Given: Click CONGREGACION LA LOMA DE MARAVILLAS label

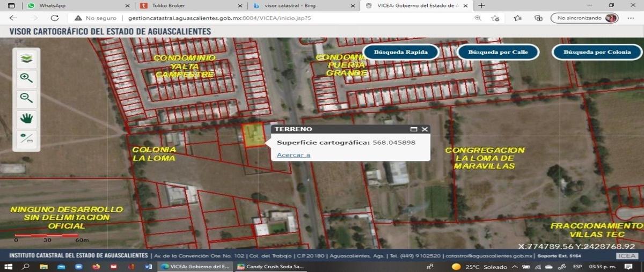Looking at the screenshot, I should point(485,158).
